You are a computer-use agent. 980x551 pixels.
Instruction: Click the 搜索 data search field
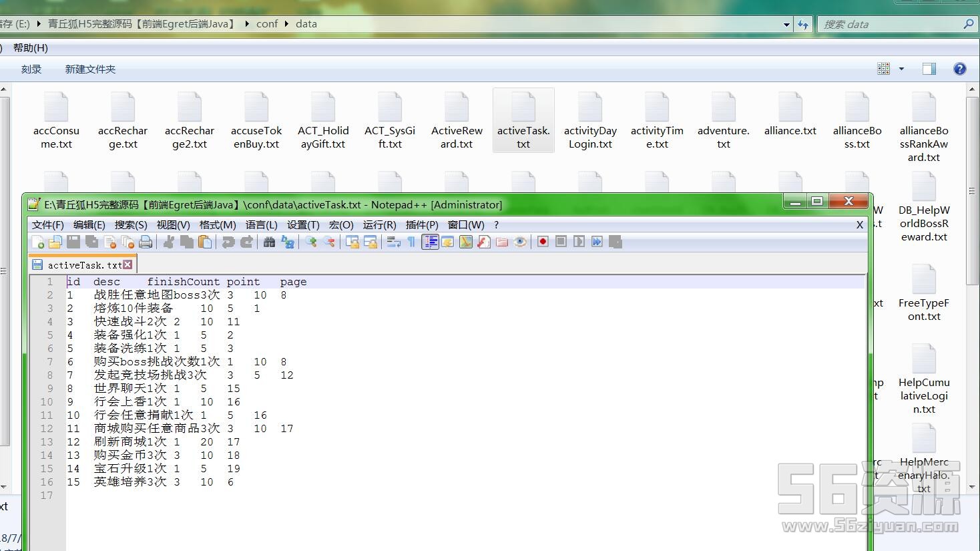click(x=888, y=24)
